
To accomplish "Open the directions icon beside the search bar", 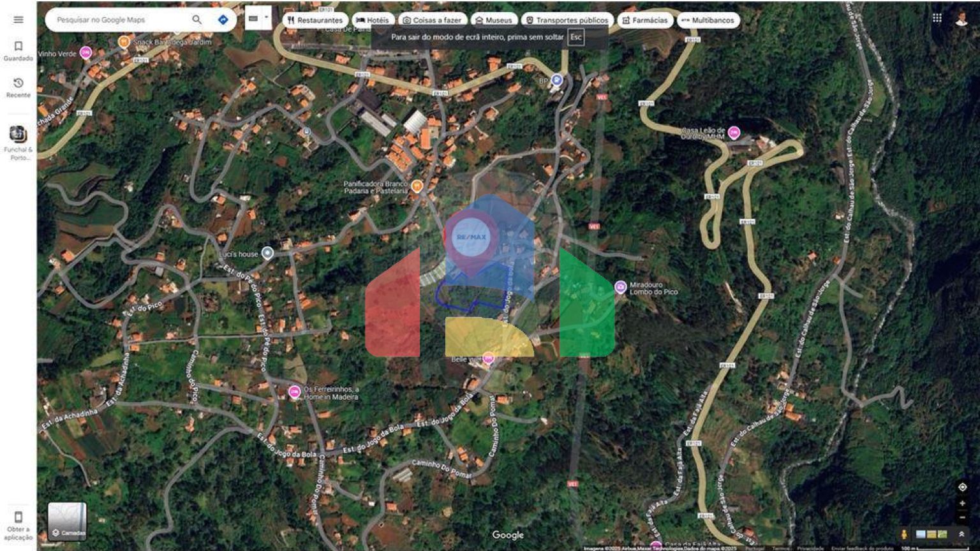I will (222, 20).
